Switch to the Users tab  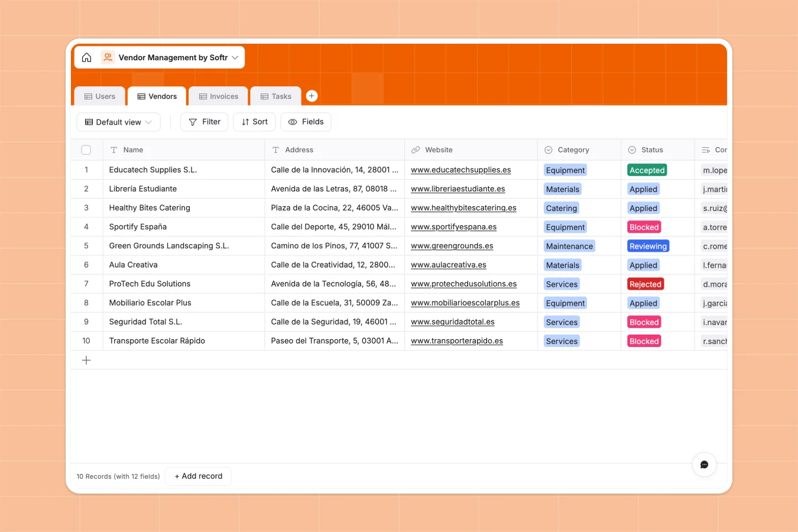point(99,96)
